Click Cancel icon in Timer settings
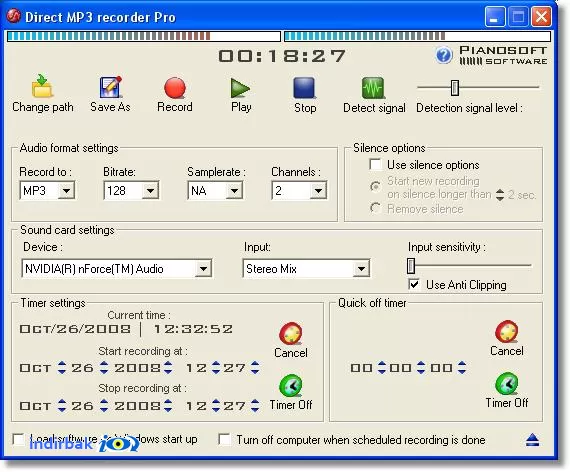 pyautogui.click(x=290, y=333)
